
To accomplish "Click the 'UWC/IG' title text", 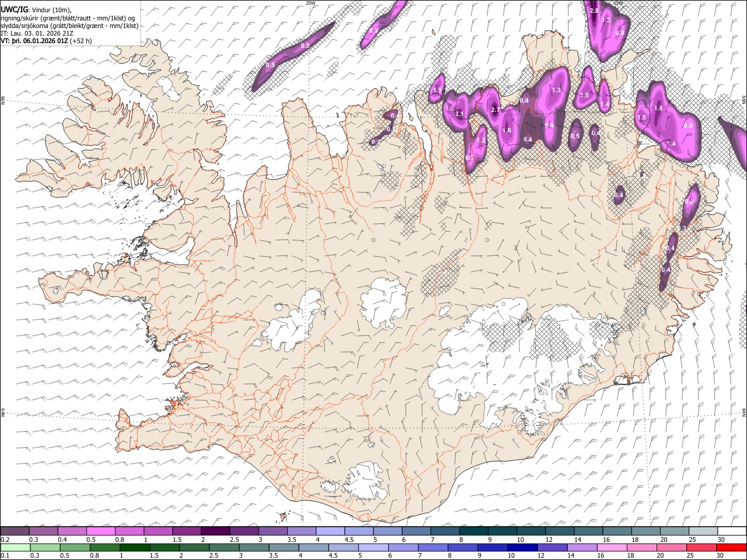I will pyautogui.click(x=13, y=9).
